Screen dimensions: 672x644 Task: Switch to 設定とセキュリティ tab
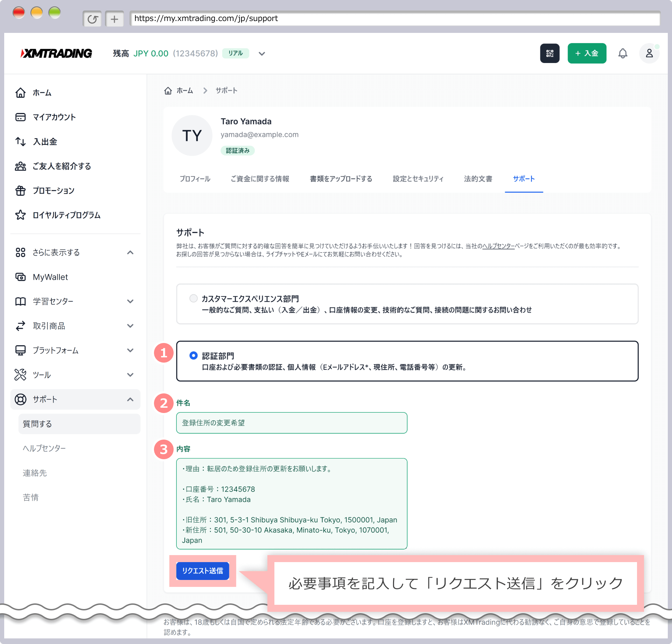[418, 179]
